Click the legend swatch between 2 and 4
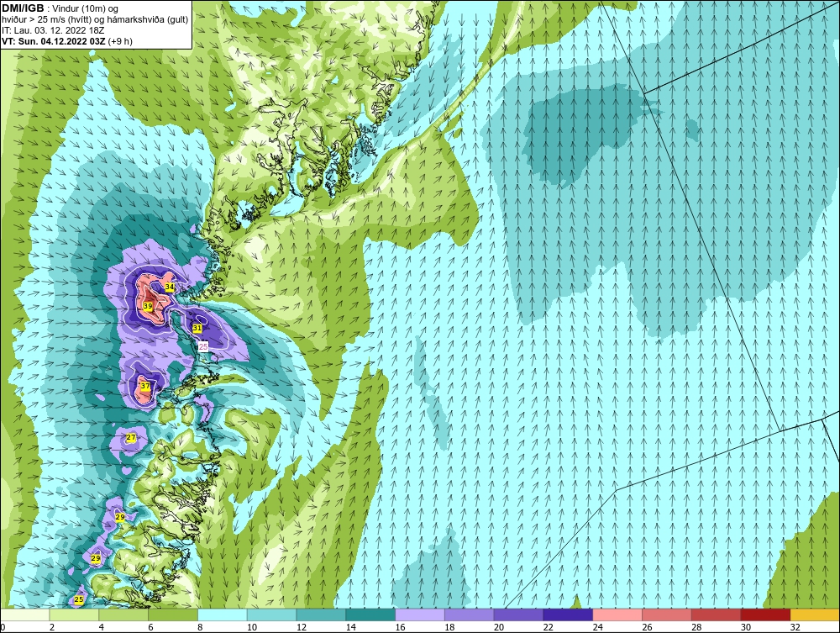Screen dimensions: 840x633 click(x=74, y=615)
